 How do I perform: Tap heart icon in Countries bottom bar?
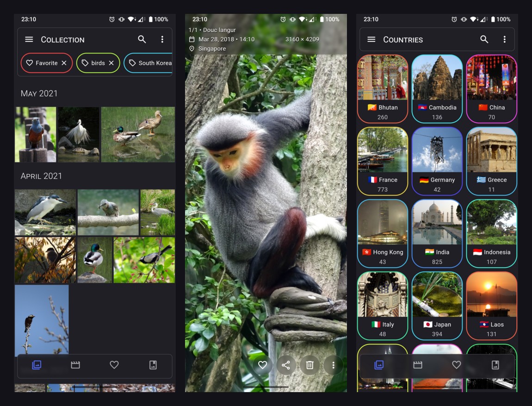tap(457, 365)
